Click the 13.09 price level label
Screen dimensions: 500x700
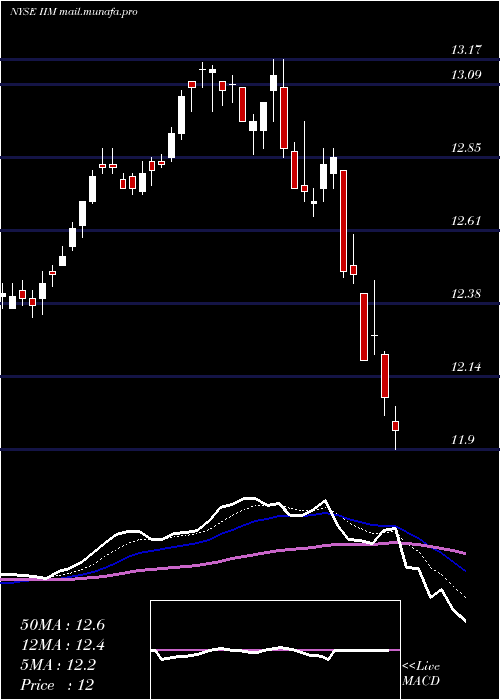pos(466,74)
